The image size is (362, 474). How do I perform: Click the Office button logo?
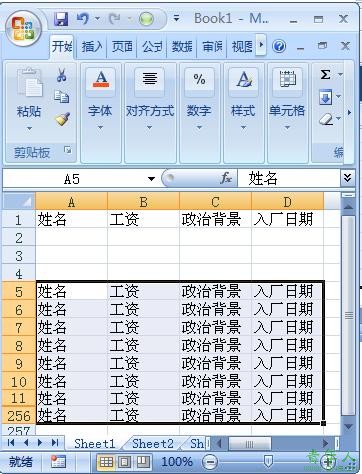(23, 28)
